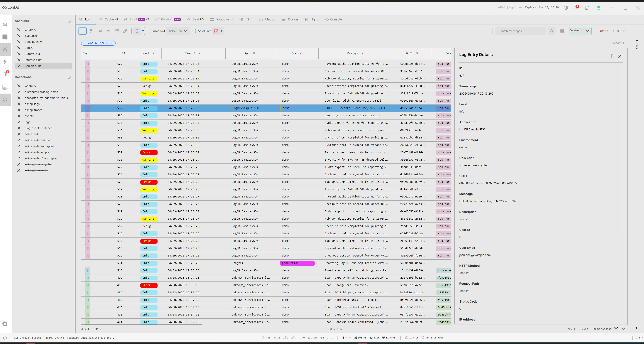This screenshot has height=344, width=644.
Task: Toggle dark/light theme contrast icon
Action: tap(566, 8)
